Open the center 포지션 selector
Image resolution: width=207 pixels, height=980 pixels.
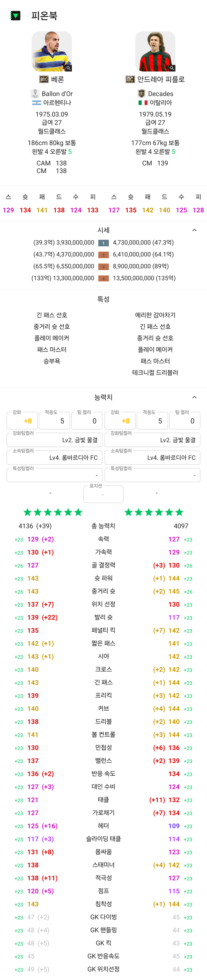point(103,494)
